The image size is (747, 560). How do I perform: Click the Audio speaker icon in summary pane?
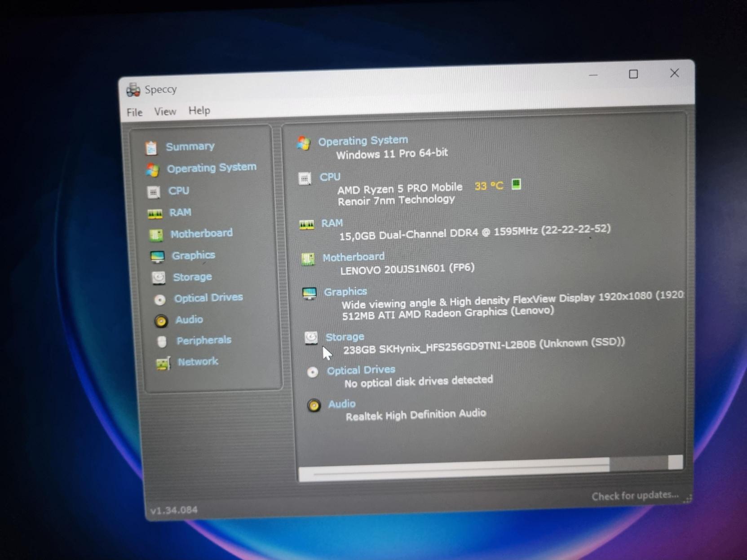click(314, 406)
